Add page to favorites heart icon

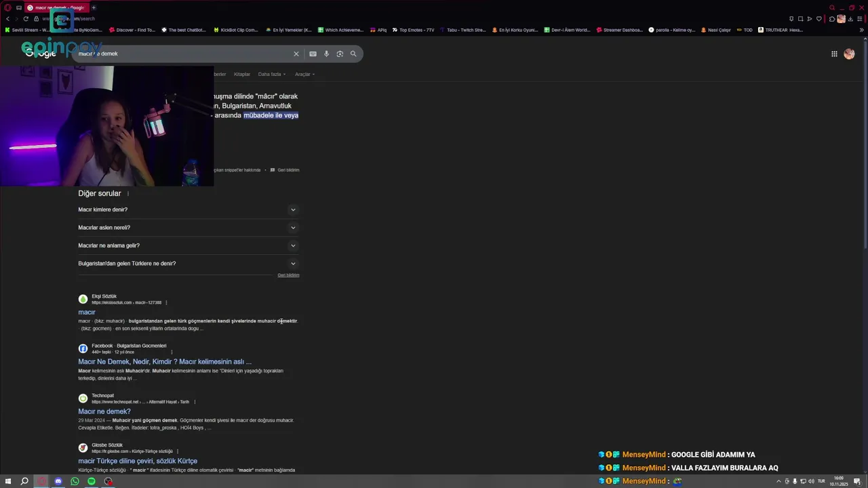pyautogui.click(x=818, y=18)
